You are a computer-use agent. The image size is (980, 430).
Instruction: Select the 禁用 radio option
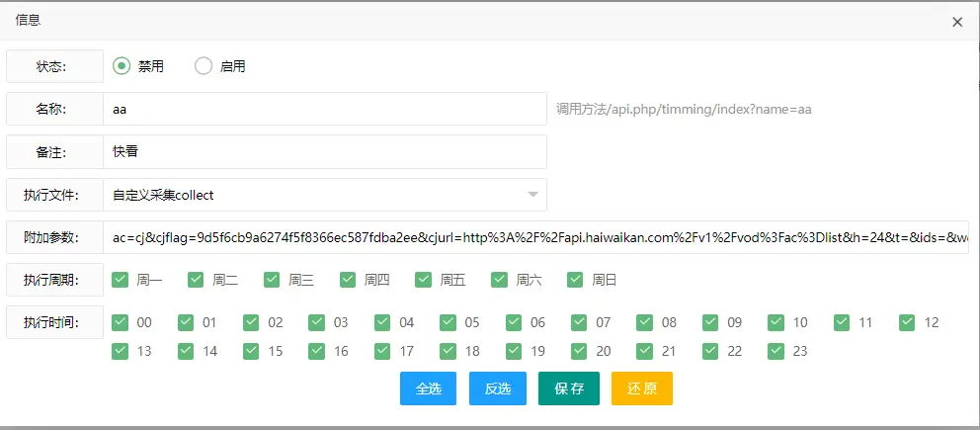point(122,66)
